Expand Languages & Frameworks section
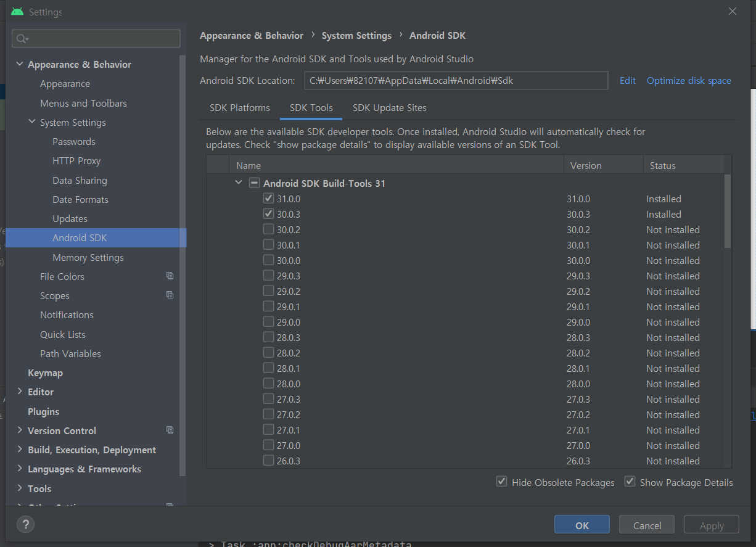The height and width of the screenshot is (547, 756). click(x=20, y=469)
